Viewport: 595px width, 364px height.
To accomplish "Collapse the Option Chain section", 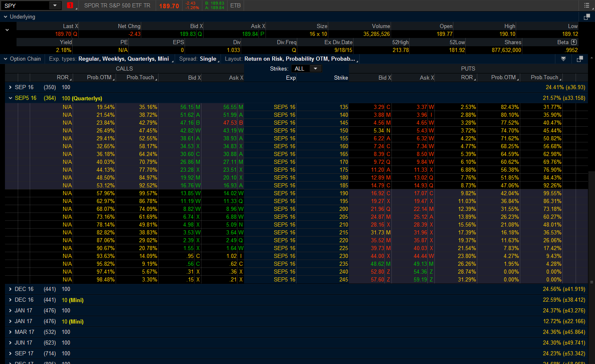I will [6, 59].
